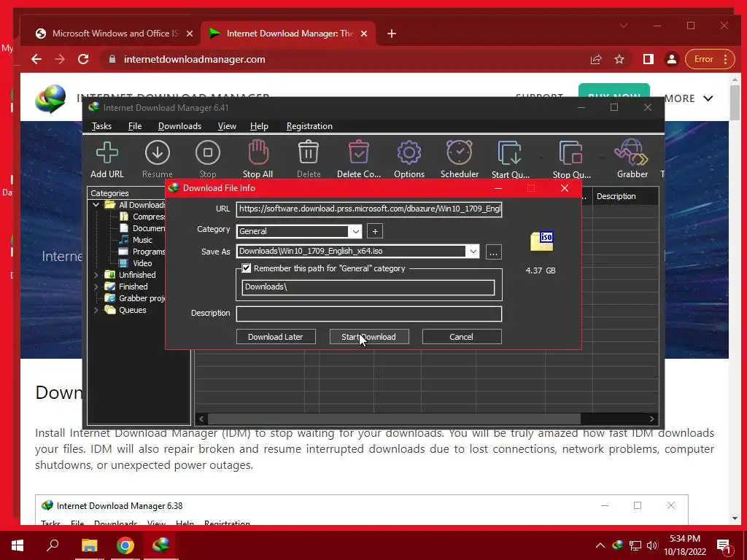
Task: Click the Description column header
Action: (x=625, y=196)
